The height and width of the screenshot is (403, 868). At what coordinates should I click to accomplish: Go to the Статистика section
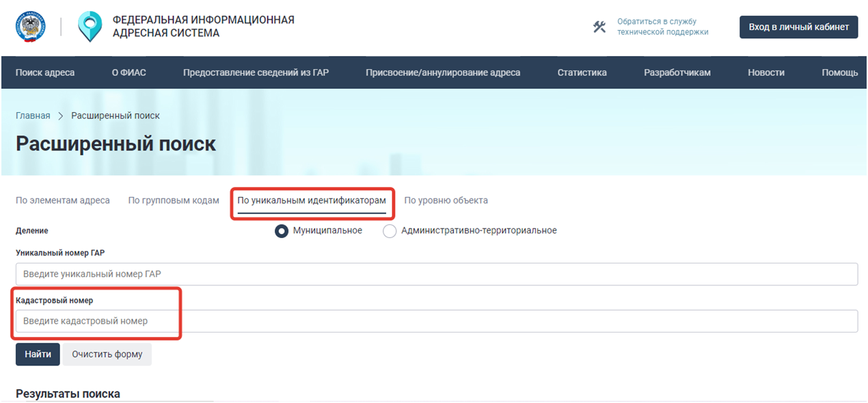point(582,73)
